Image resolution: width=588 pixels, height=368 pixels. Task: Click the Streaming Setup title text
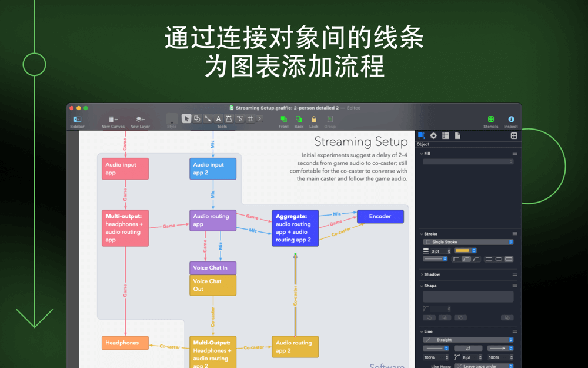(x=361, y=141)
